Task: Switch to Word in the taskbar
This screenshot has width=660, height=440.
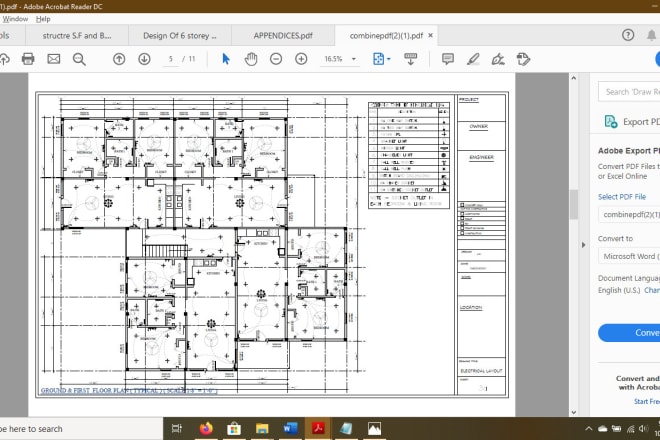Action: pyautogui.click(x=290, y=429)
